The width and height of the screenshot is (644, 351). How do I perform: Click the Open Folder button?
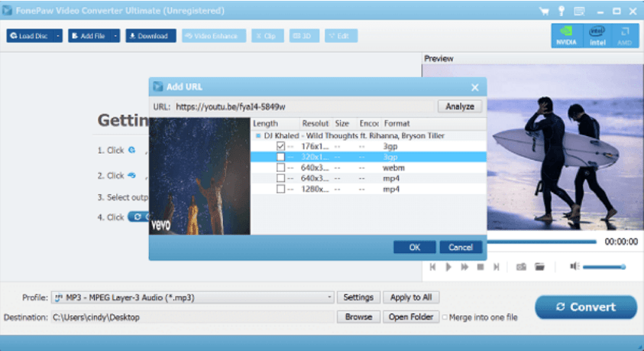coord(411,317)
